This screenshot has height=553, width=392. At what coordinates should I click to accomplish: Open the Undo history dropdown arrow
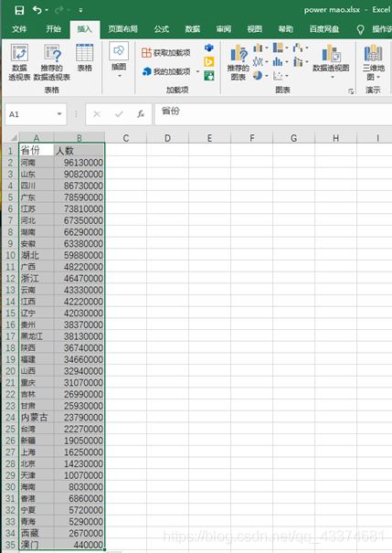(47, 10)
